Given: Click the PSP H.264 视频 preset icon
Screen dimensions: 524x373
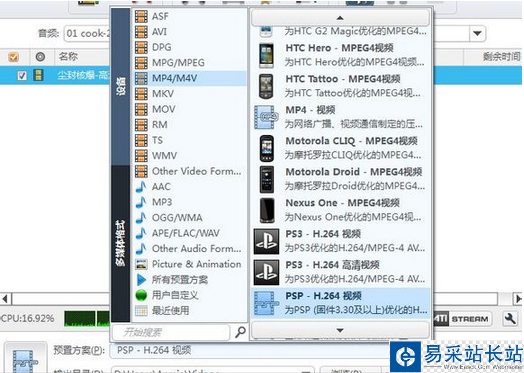Looking at the screenshot, I should [x=266, y=303].
